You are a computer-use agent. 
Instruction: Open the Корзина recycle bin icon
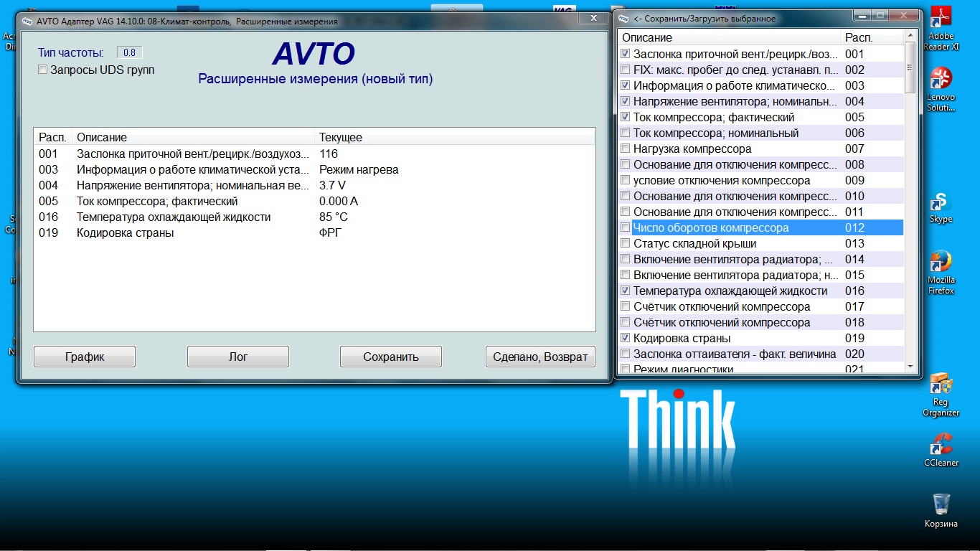click(941, 504)
